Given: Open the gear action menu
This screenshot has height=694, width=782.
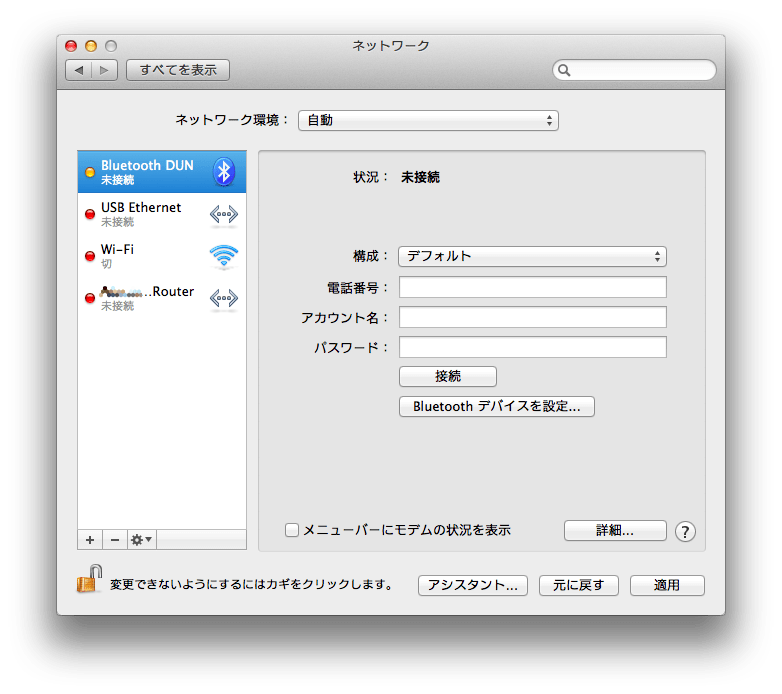Looking at the screenshot, I should click(142, 540).
